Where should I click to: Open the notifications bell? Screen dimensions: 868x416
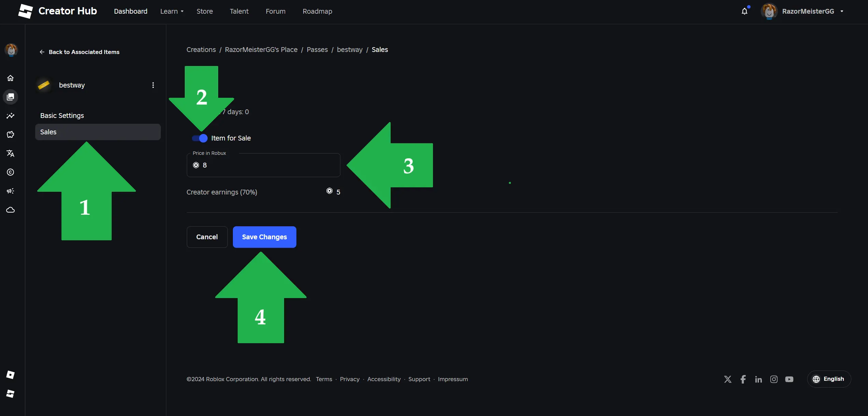(x=745, y=11)
